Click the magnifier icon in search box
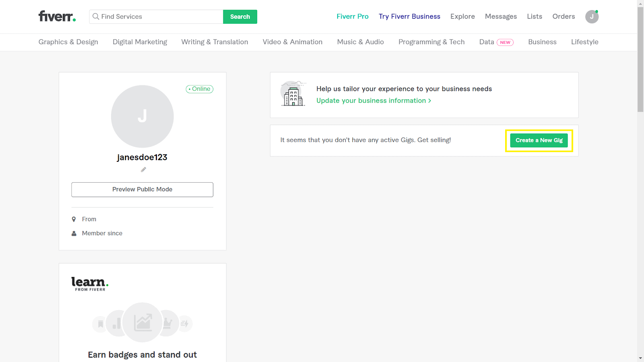Viewport: 644px width, 362px height. point(96,16)
